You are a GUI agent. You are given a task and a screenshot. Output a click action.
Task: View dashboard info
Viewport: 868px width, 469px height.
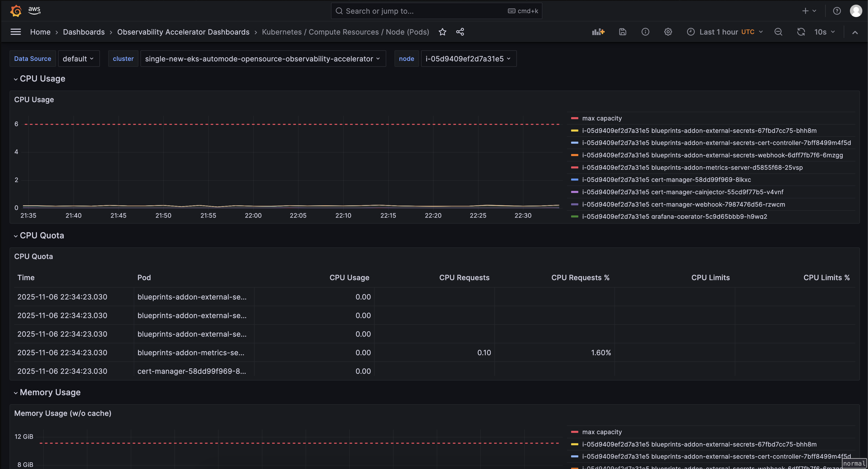(645, 32)
